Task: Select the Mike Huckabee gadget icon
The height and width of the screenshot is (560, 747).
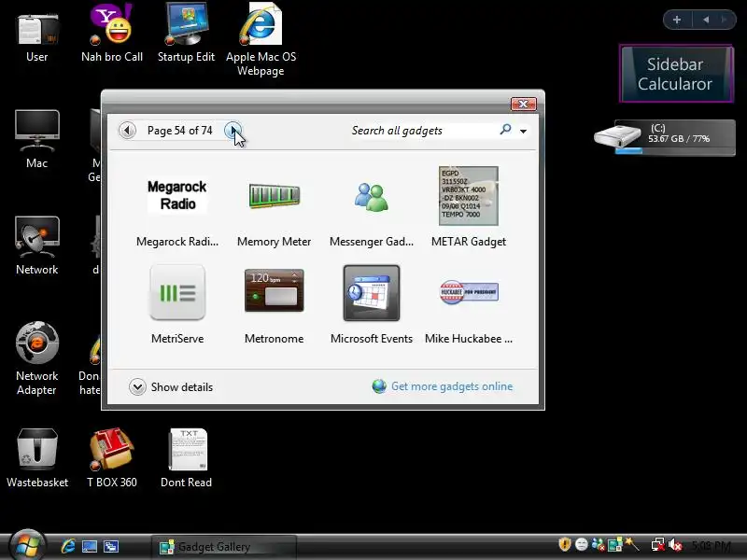Action: 469,292
